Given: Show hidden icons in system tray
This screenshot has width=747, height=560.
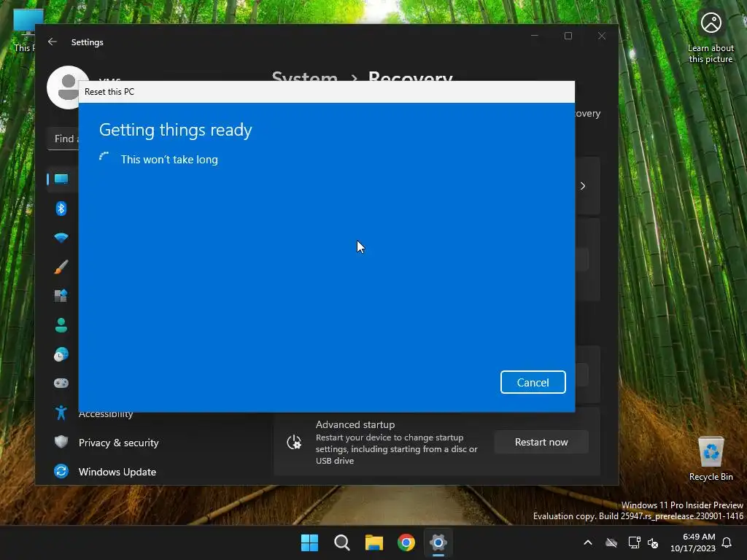Looking at the screenshot, I should (x=588, y=542).
